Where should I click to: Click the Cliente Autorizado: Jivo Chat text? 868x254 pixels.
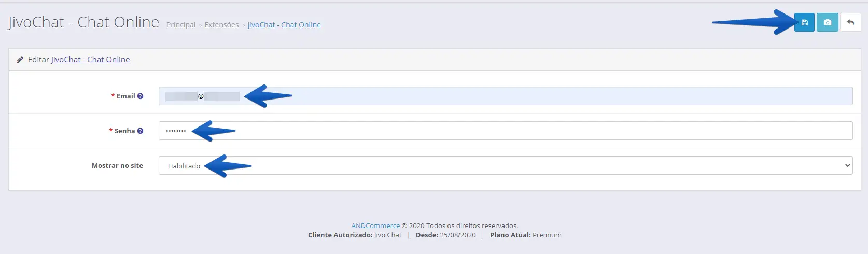(355, 235)
